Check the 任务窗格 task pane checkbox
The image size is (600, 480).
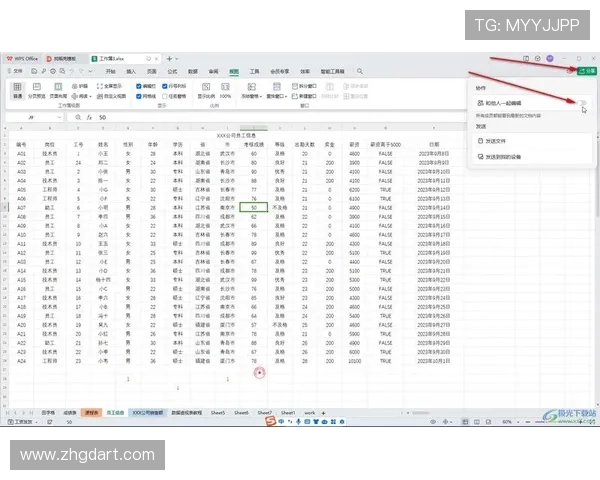165,97
